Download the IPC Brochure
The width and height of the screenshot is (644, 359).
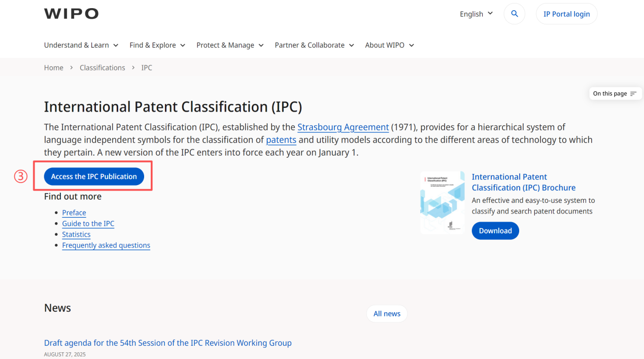coord(495,231)
